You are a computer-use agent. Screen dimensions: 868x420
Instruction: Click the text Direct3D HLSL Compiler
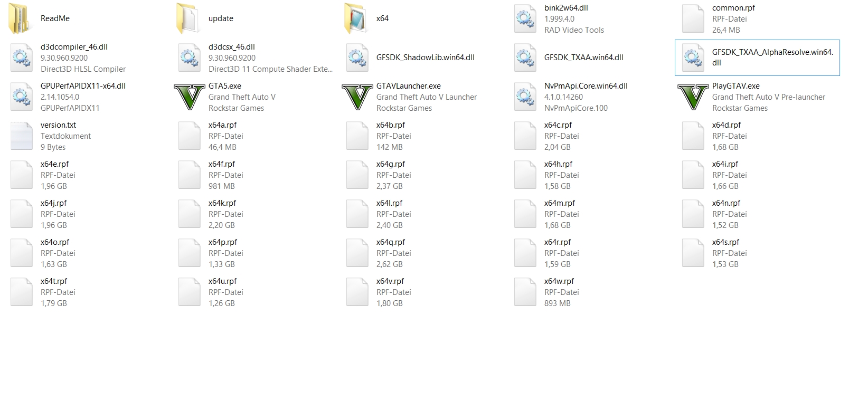click(x=83, y=69)
